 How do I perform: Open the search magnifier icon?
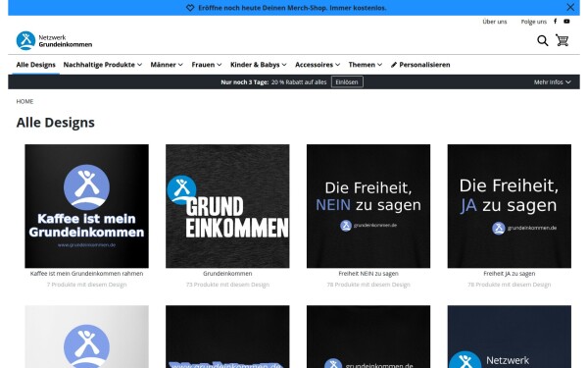[x=542, y=40]
